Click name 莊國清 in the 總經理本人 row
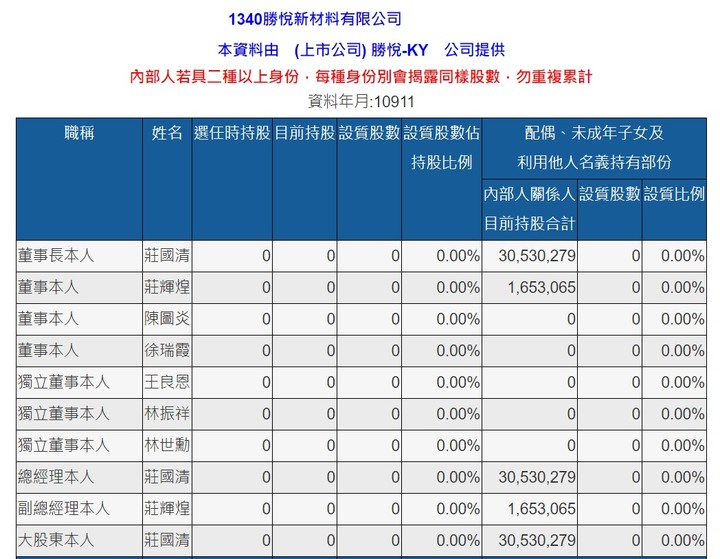The width and height of the screenshot is (720, 559). click(167, 477)
